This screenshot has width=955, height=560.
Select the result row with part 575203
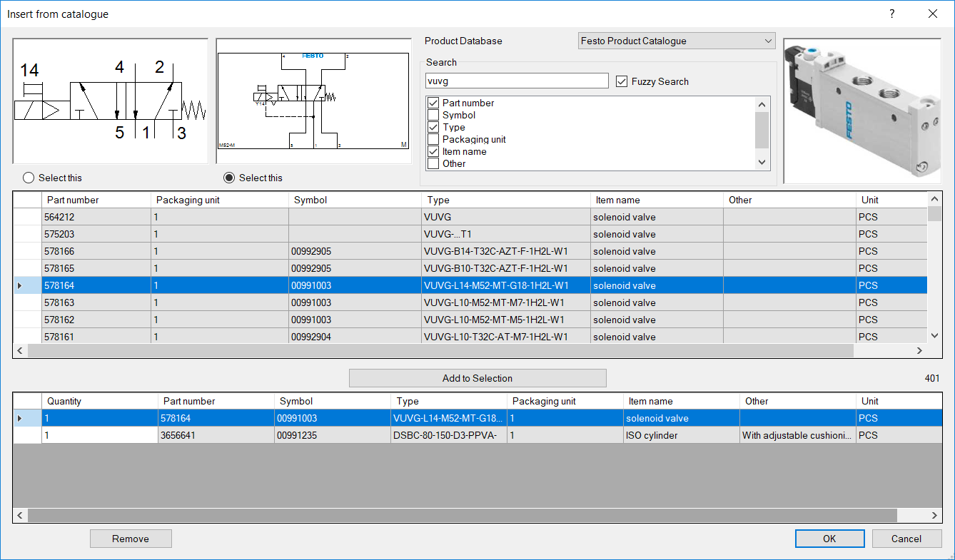[x=470, y=234]
